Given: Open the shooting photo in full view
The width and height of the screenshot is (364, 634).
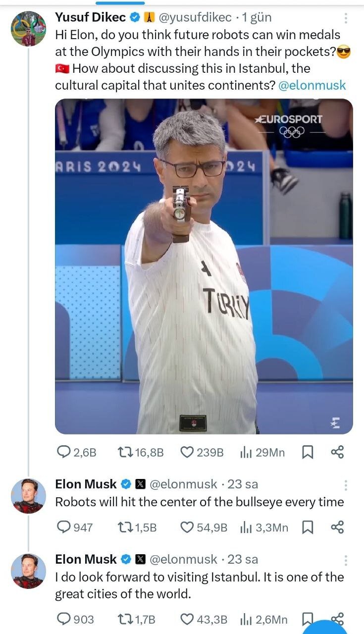Looking at the screenshot, I should pos(204,266).
